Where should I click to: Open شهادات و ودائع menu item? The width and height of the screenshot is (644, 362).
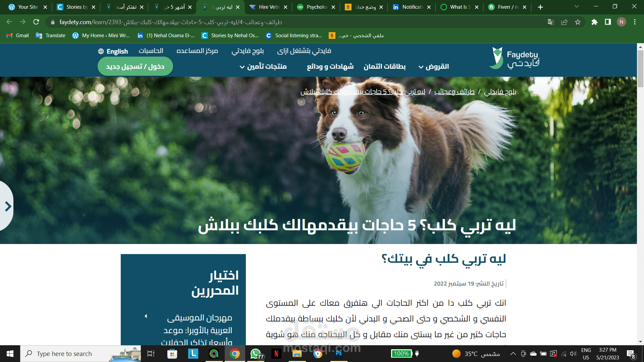click(x=330, y=67)
